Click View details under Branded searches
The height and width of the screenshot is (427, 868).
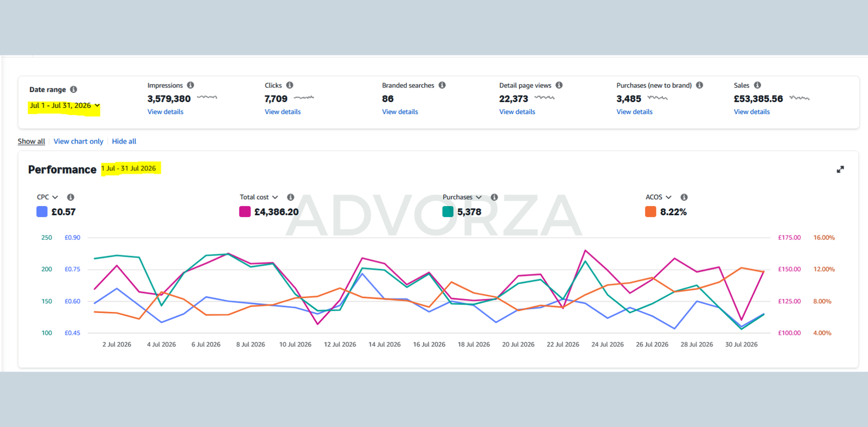(x=400, y=112)
